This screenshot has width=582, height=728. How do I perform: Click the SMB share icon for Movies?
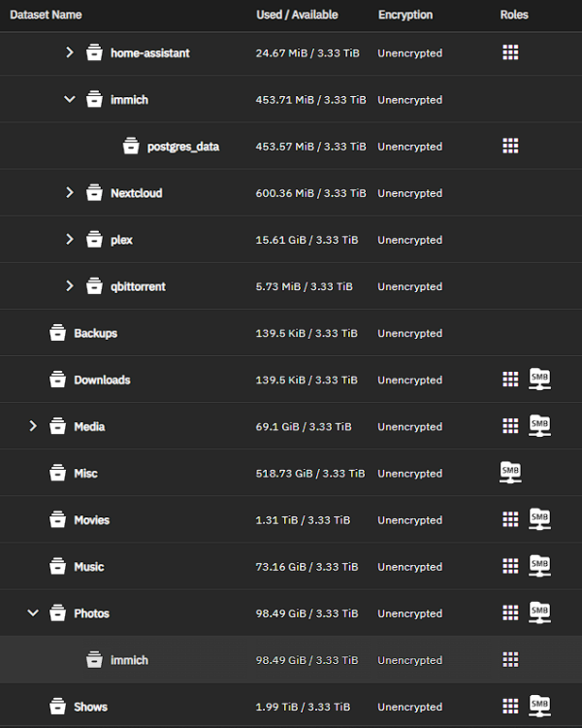point(539,519)
